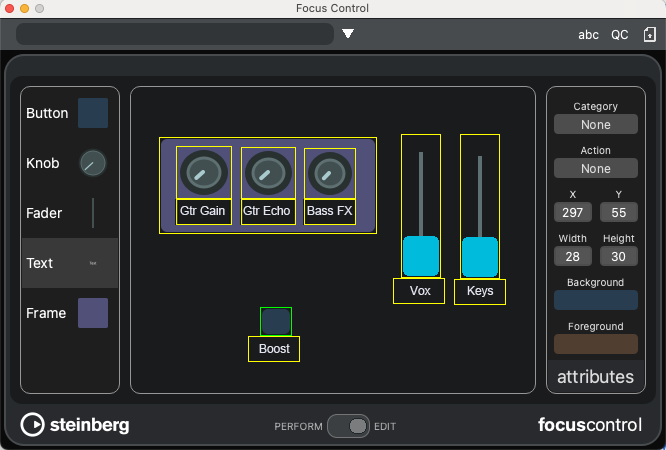666x450 pixels.
Task: Click the Bass FX knob
Action: pos(329,174)
